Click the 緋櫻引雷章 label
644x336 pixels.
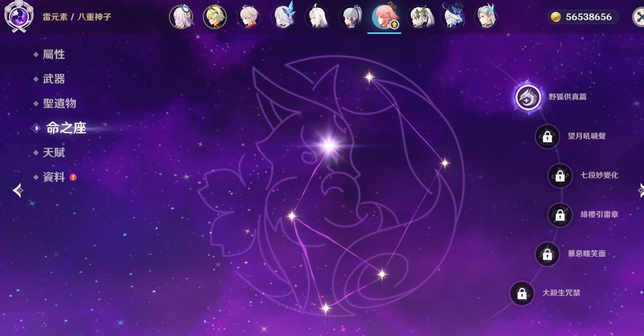599,215
